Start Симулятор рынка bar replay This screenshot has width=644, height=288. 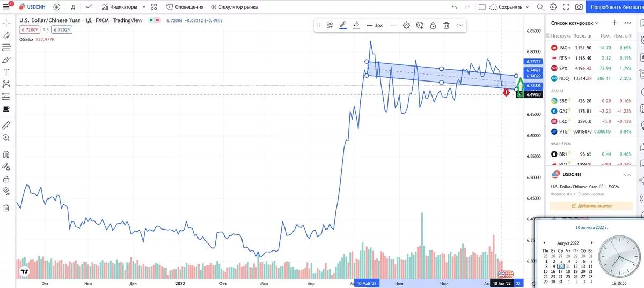point(233,7)
